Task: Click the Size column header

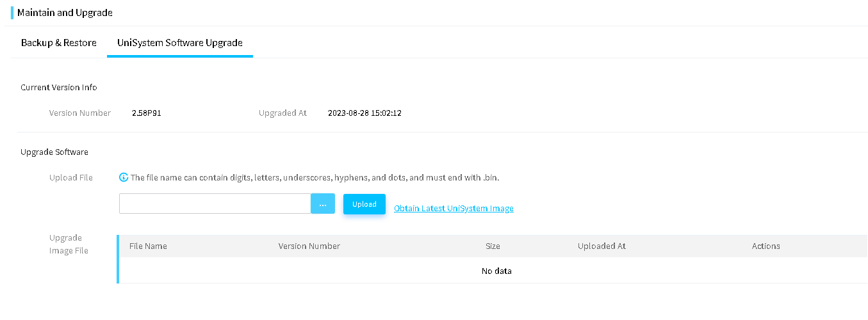Action: point(493,246)
